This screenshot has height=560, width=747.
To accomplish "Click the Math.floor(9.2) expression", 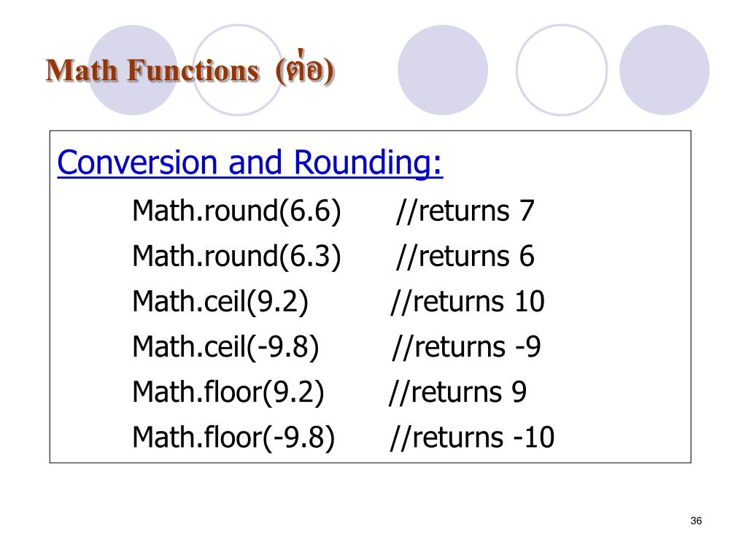I will [x=228, y=392].
